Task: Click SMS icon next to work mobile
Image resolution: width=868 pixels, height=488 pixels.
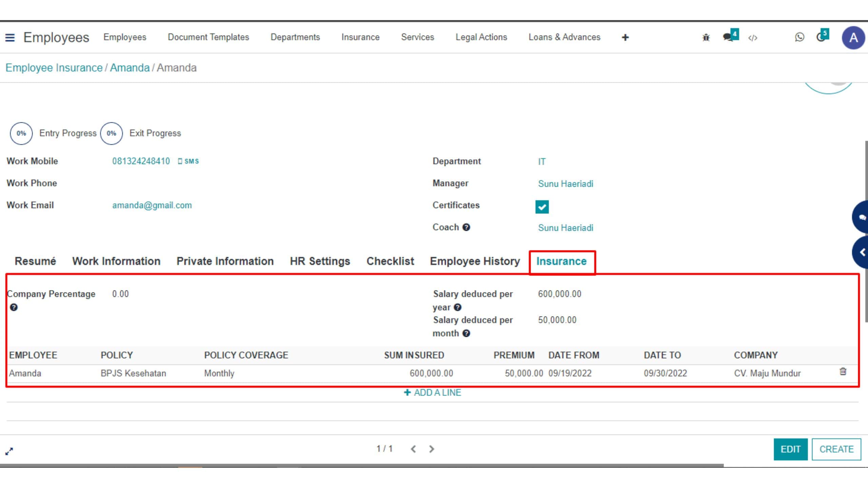Action: (189, 161)
